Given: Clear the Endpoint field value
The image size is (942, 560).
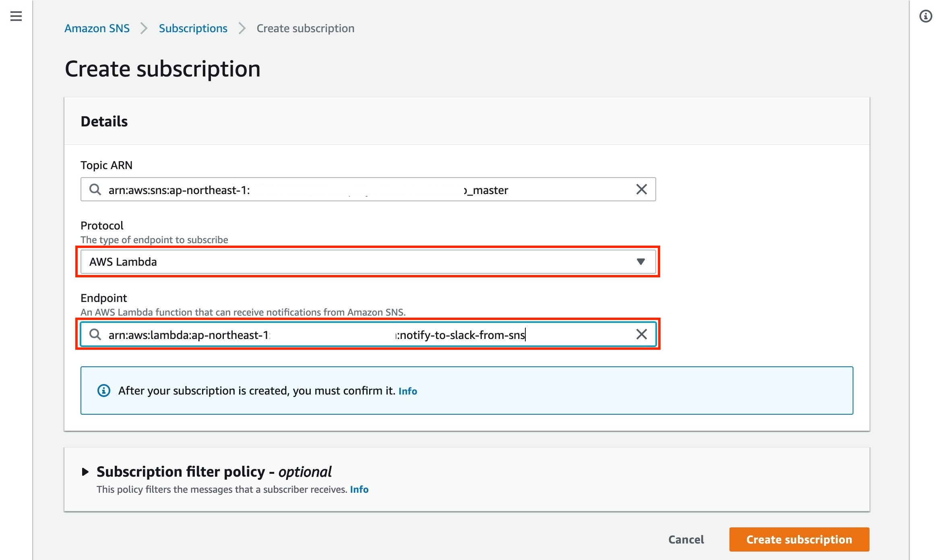Looking at the screenshot, I should 641,334.
